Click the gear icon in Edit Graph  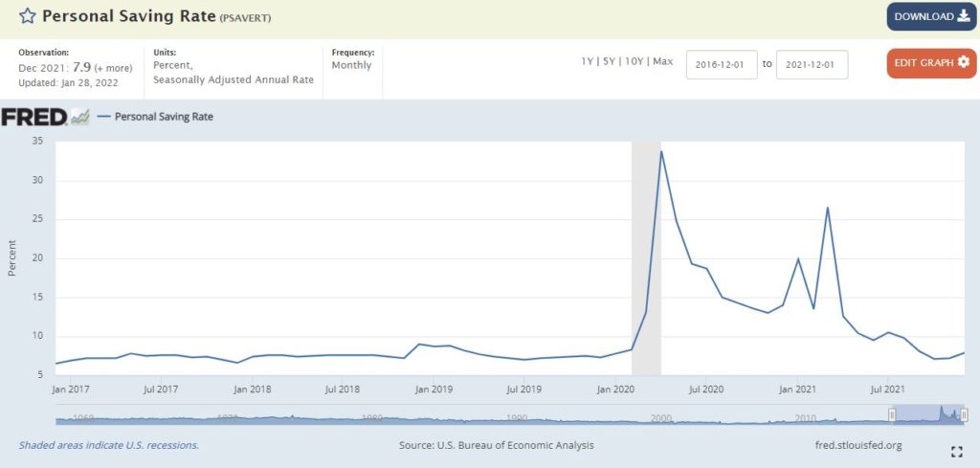(x=963, y=62)
